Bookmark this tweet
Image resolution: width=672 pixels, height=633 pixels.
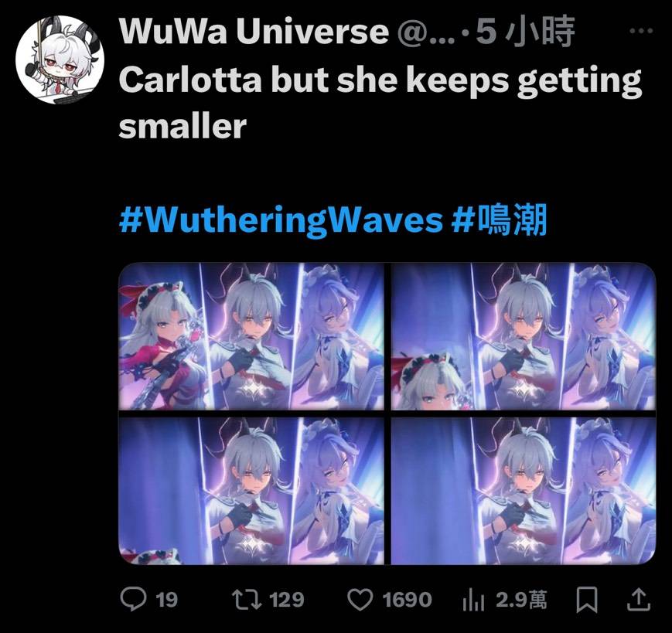tap(587, 600)
